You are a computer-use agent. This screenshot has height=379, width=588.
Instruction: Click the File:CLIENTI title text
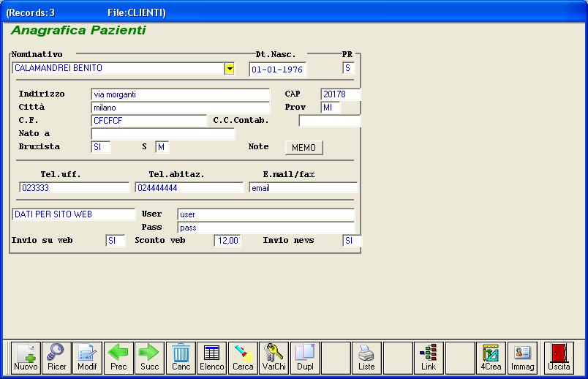pyautogui.click(x=137, y=12)
